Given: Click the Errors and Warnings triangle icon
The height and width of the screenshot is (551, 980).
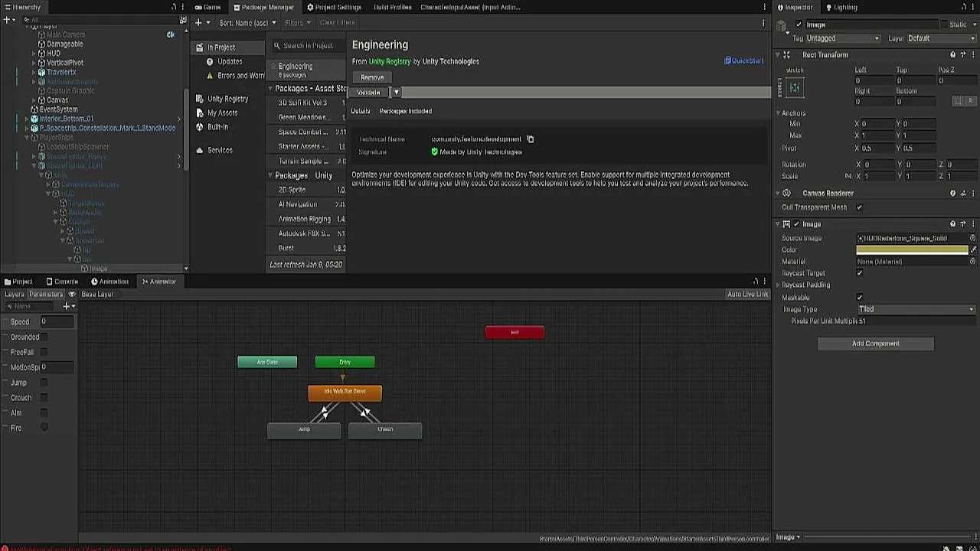Looking at the screenshot, I should 210,76.
